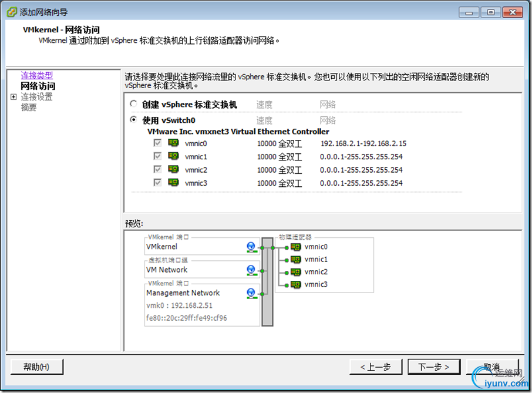Click the globe icon next to VMkernel port
The image size is (532, 393).
251,247
